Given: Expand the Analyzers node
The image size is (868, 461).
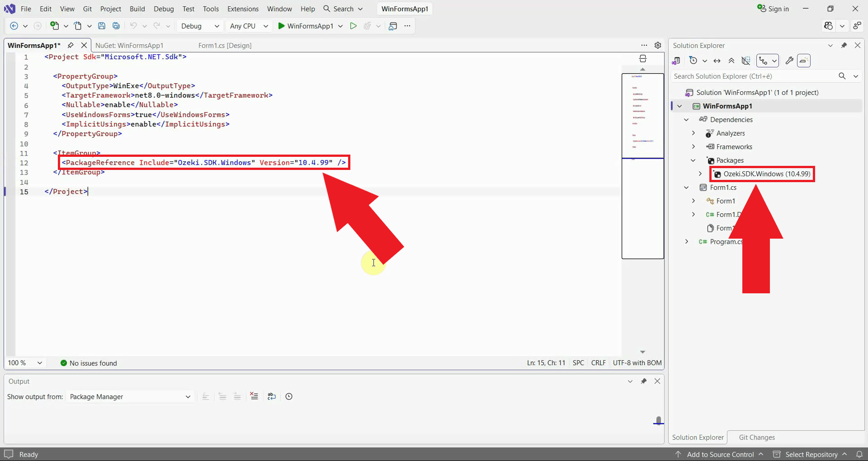Looking at the screenshot, I should coord(693,133).
